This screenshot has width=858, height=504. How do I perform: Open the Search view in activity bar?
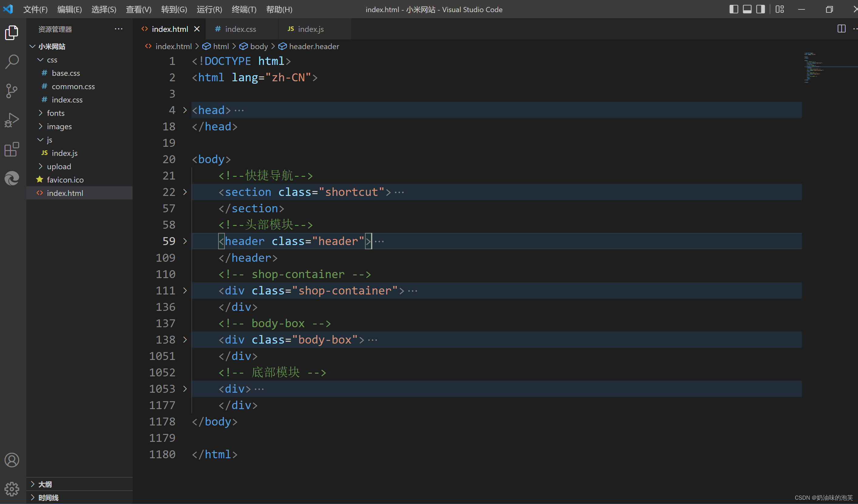tap(12, 62)
